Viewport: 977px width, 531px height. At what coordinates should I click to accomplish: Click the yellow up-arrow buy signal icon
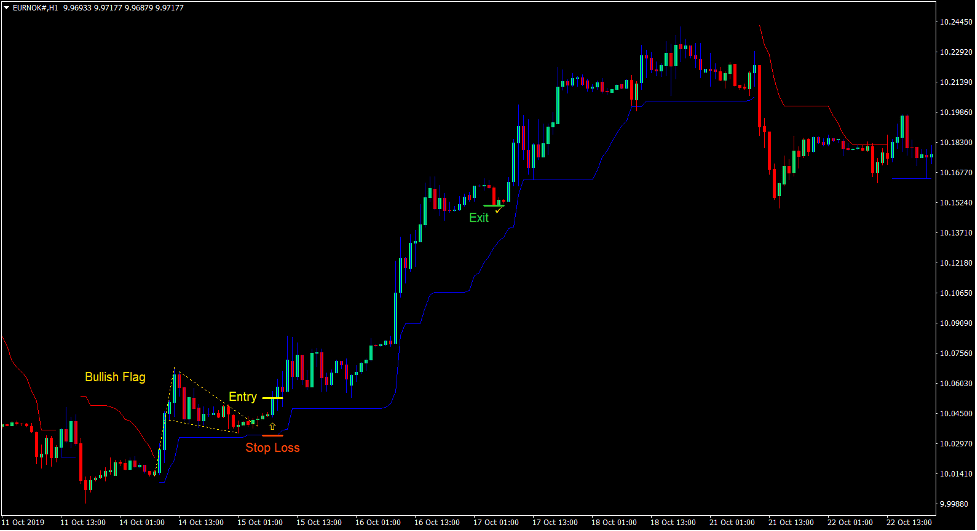pos(272,426)
